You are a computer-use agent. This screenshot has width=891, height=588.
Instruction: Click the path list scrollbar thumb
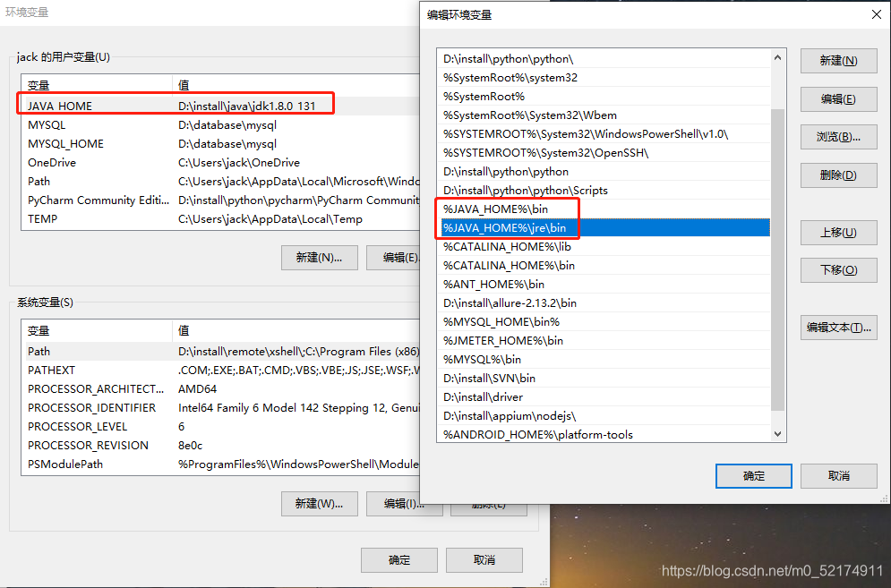tap(777, 259)
